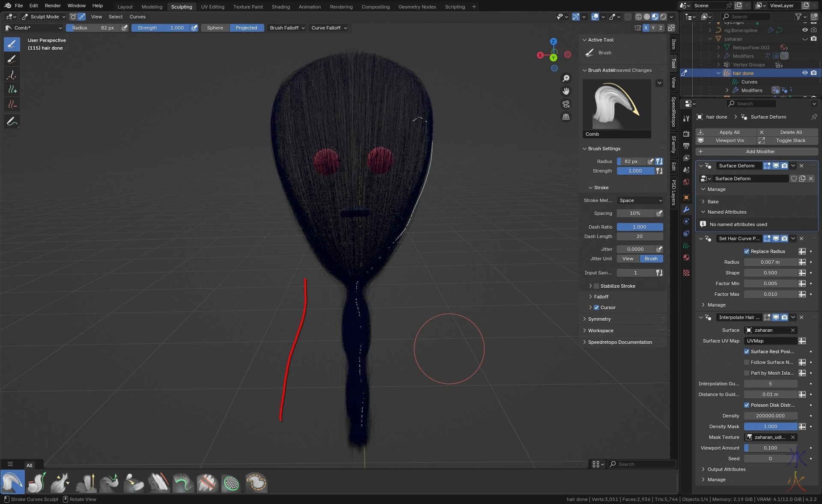Select the Comb brush tool in left toolbar
822x504 pixels.
[12, 44]
